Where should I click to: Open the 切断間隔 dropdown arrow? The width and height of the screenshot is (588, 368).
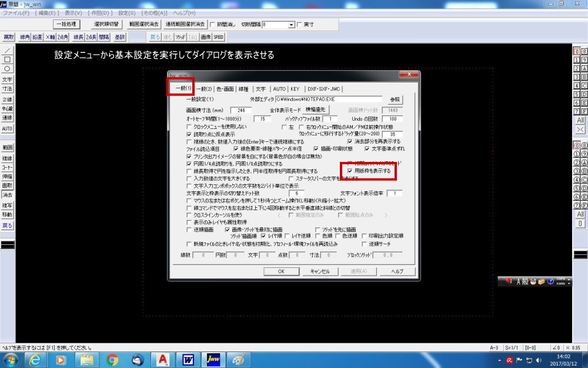292,25
